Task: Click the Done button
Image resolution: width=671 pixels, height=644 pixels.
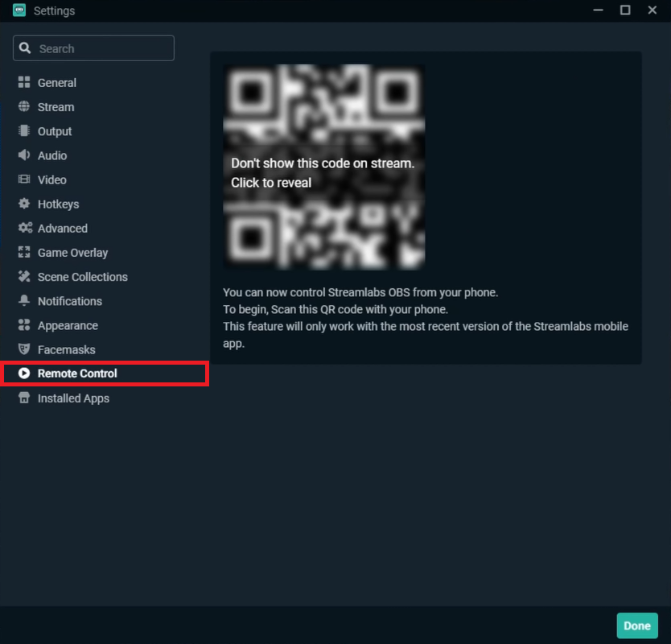Action: (x=636, y=625)
